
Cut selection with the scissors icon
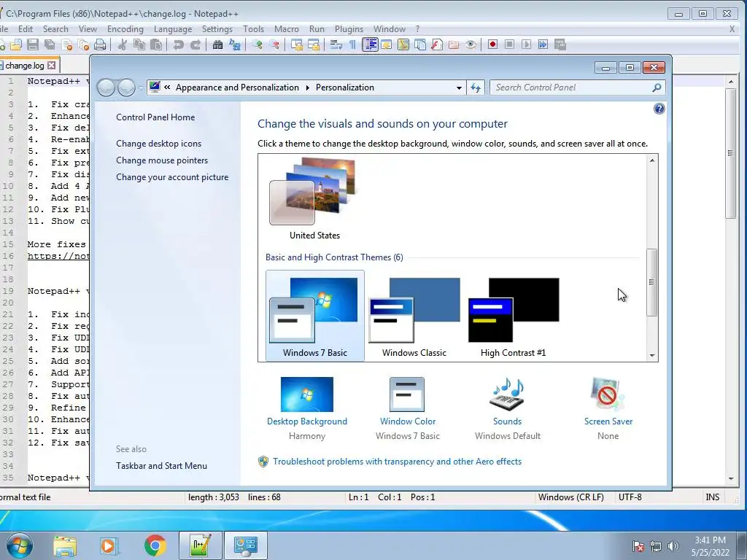click(123, 44)
